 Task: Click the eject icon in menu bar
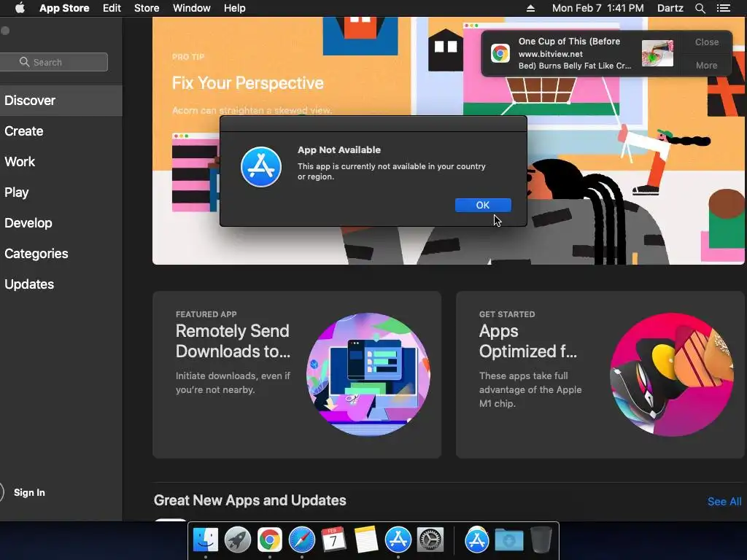coord(531,8)
